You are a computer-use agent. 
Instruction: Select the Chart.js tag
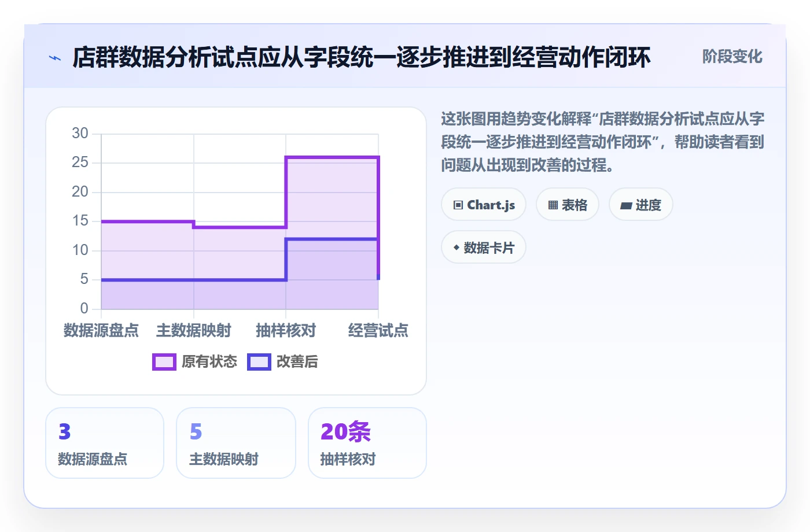tap(484, 205)
